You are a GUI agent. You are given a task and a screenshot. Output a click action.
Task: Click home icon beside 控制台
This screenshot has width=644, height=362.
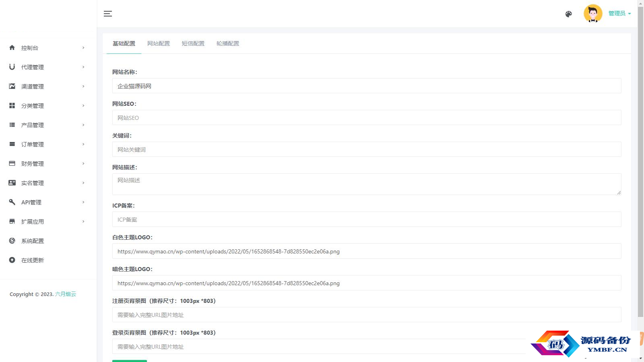point(12,47)
